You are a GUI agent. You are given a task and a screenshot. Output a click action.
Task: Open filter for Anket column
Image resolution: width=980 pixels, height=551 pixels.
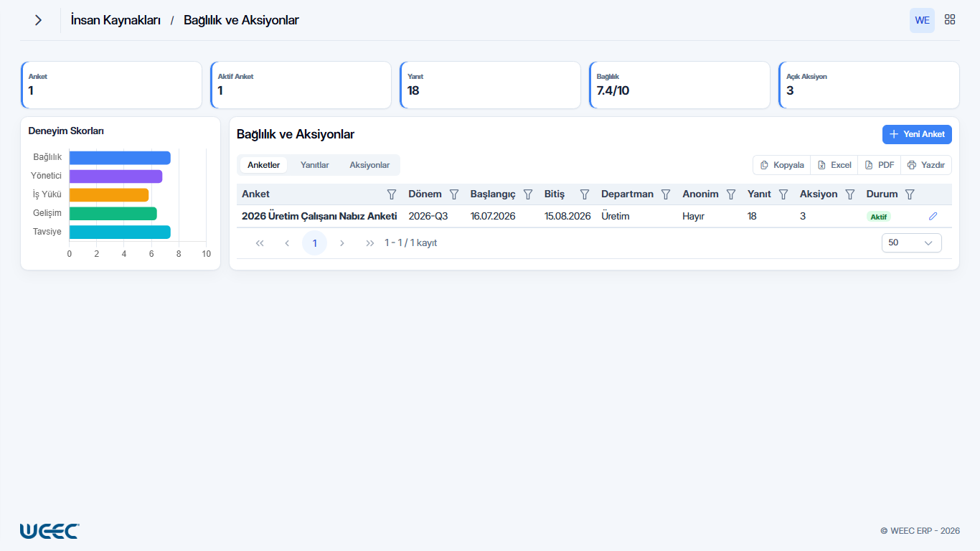click(392, 194)
